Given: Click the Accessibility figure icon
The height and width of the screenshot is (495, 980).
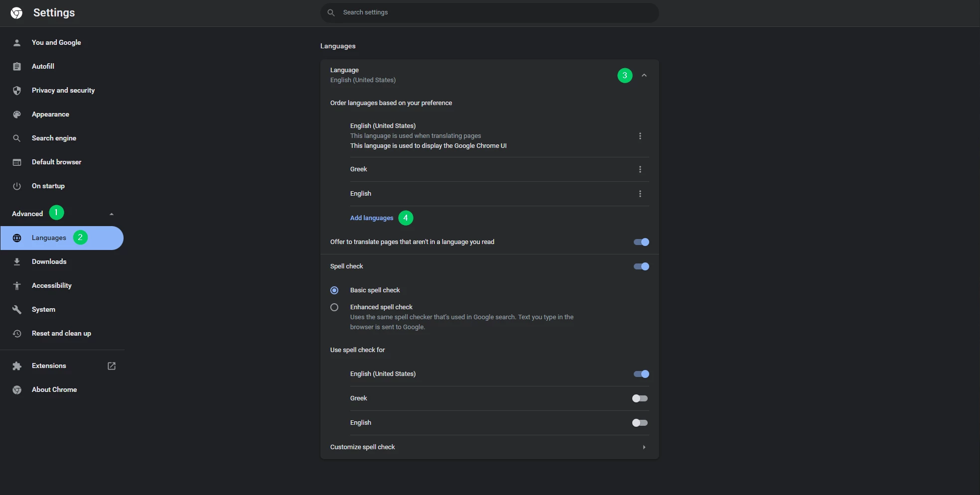Looking at the screenshot, I should pyautogui.click(x=17, y=286).
